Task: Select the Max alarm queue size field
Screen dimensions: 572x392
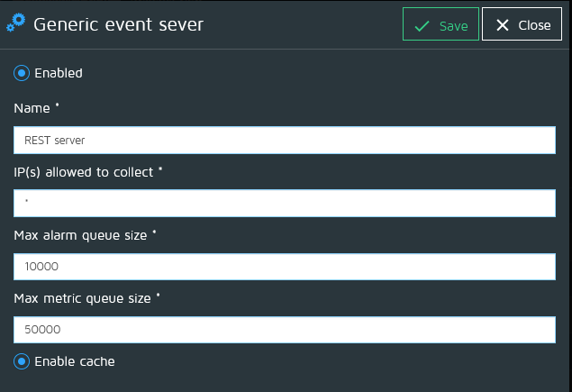Action: click(x=285, y=267)
